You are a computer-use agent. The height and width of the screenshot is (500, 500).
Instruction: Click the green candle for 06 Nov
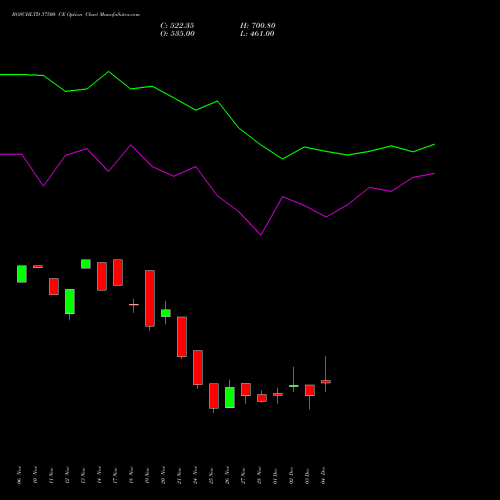(22, 274)
